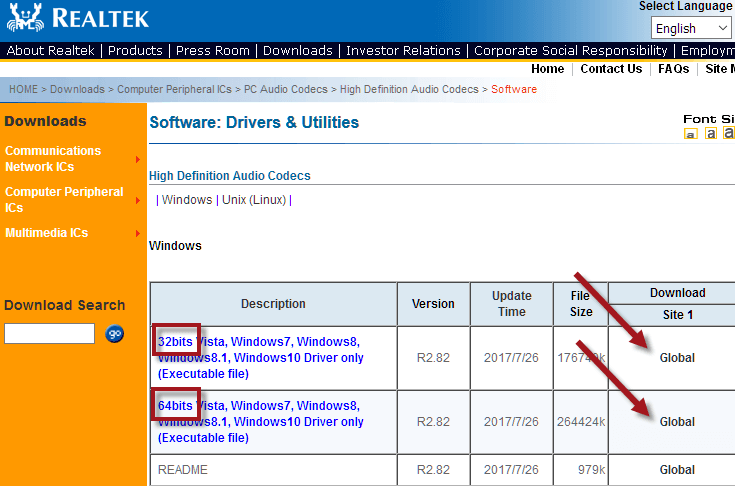
Task: Jump to Unix (Linux) section link
Action: point(254,200)
